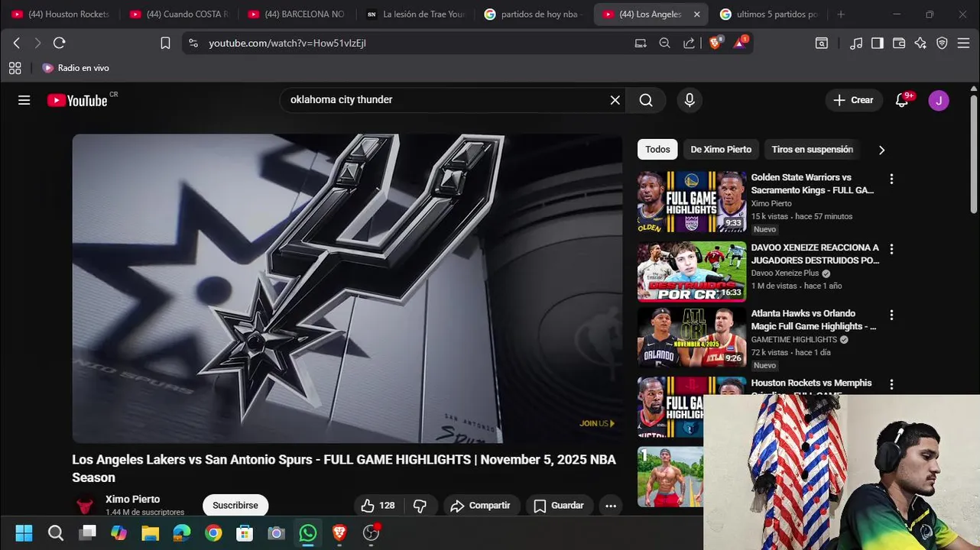Viewport: 980px width, 550px height.
Task: Open Atlanta Hawks vs Orlando Magic thumbnail
Action: (x=692, y=338)
